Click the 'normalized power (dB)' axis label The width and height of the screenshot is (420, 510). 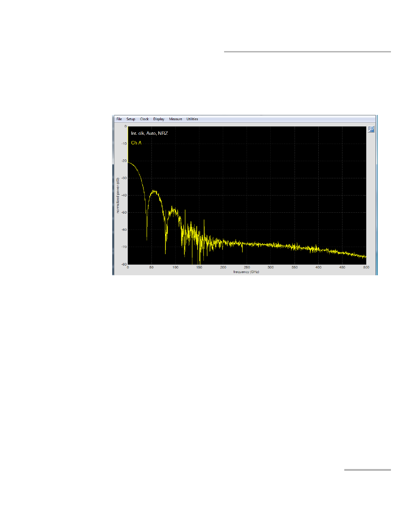click(118, 196)
